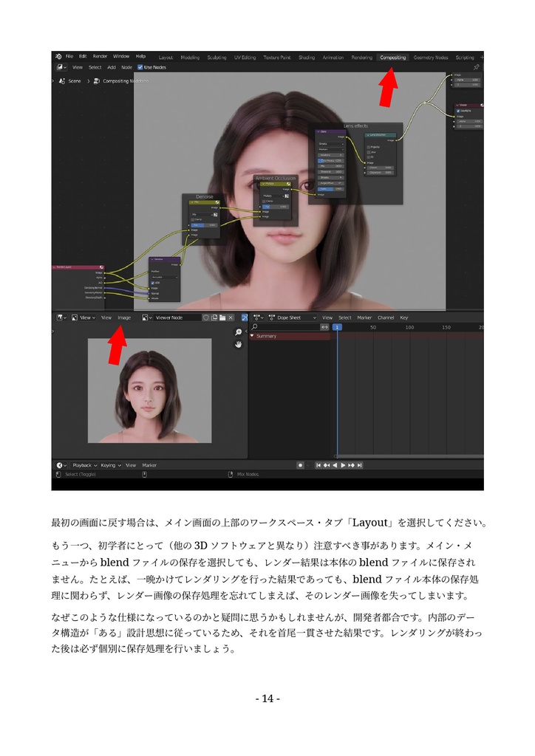This screenshot has width=535, height=756.
Task: Open the Image menu in image editor
Action: [124, 317]
